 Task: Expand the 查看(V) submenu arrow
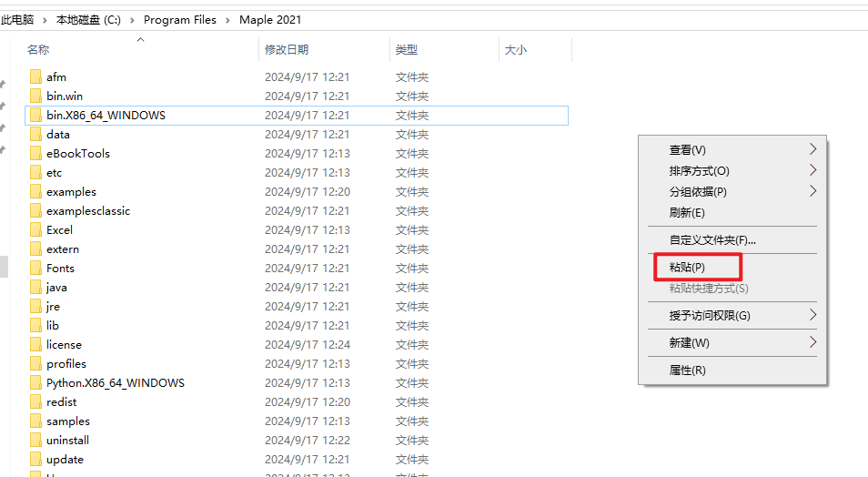coord(812,149)
